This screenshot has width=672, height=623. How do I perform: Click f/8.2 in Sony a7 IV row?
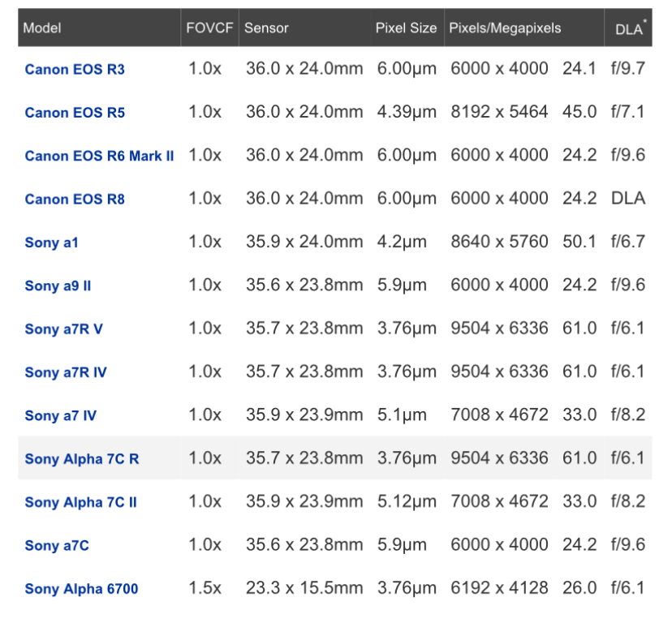click(628, 415)
